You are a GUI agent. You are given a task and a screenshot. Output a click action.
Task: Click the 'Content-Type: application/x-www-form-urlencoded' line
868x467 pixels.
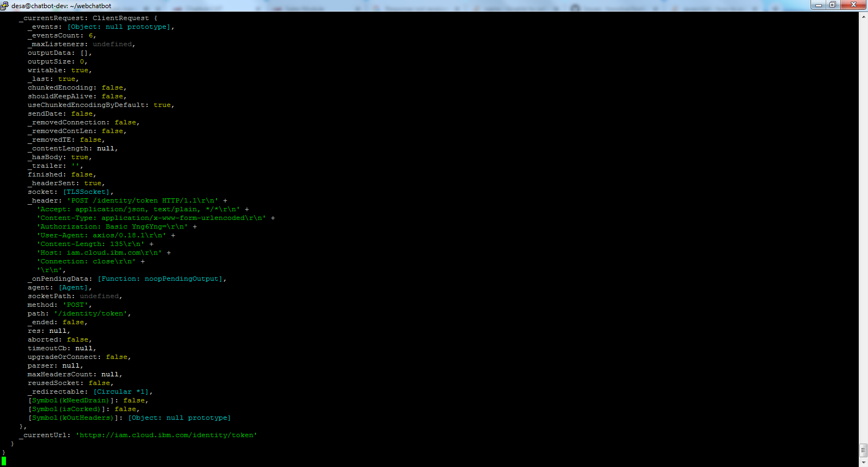coord(156,218)
